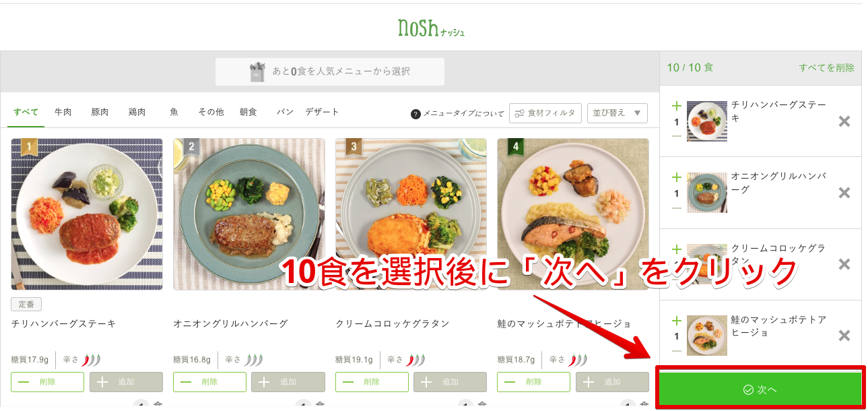
Task: Click the あと0食を人気メニューから選択 button
Action: pos(330,71)
